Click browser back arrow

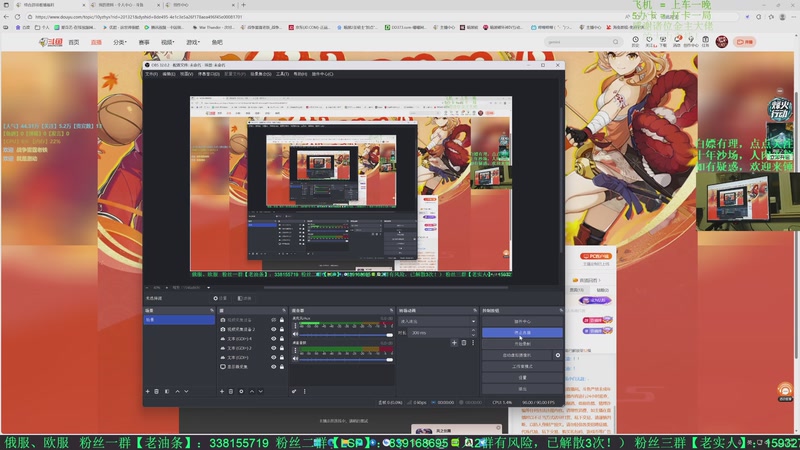coord(6,17)
